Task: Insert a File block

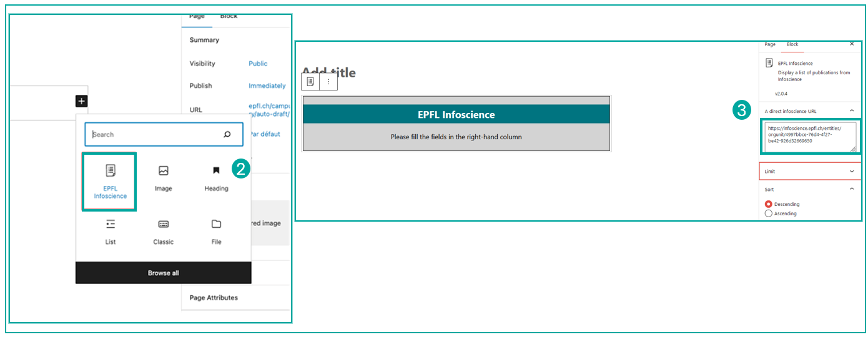Action: [216, 232]
